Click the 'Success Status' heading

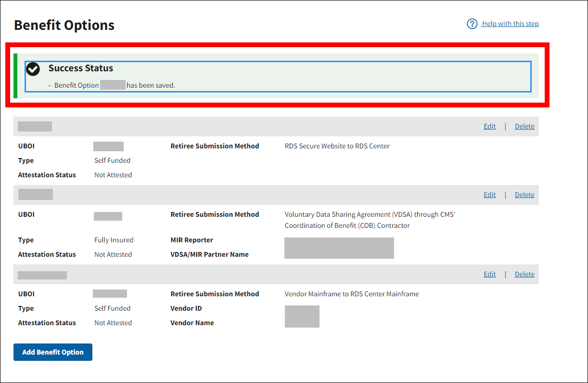tap(81, 68)
